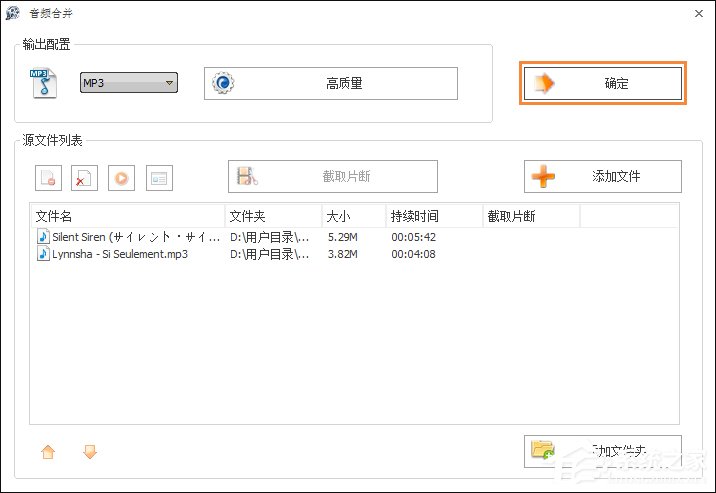Viewport: 716px width, 493px height.
Task: Sort by 持续时间 column header
Action: 434,216
